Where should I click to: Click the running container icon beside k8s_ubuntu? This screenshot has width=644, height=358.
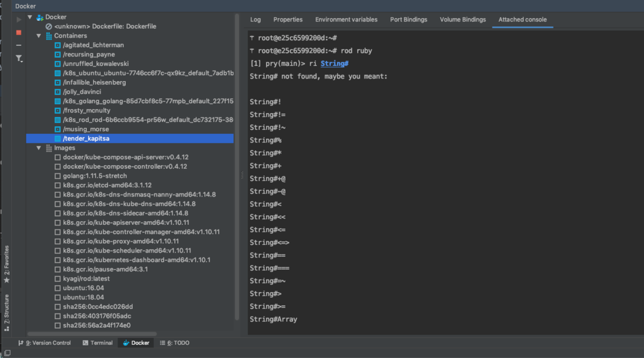coord(57,73)
